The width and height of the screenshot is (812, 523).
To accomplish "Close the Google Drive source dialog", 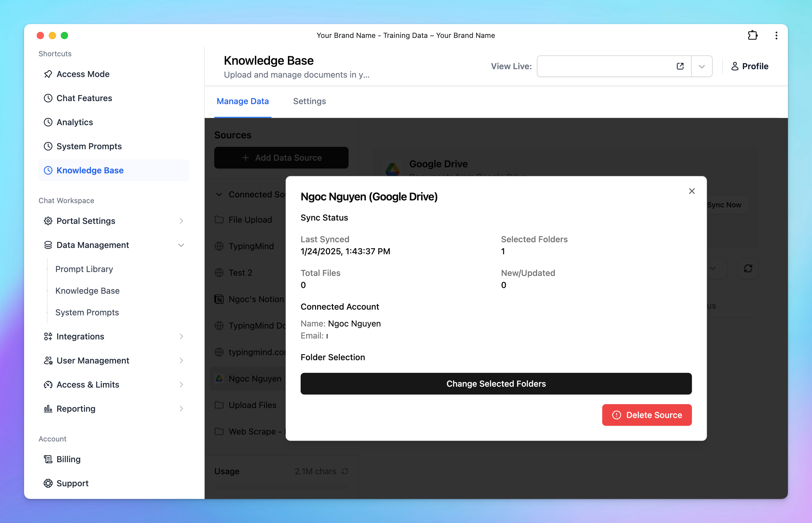I will click(x=692, y=191).
